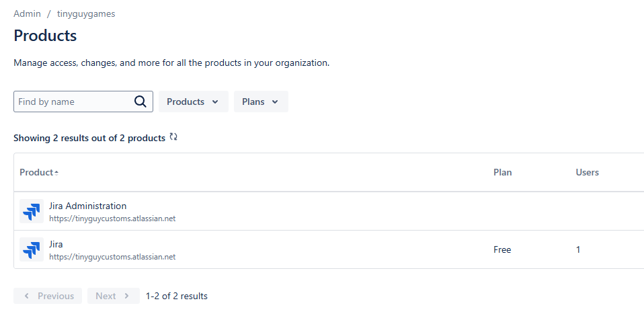Focus the Find by name field

[x=74, y=102]
